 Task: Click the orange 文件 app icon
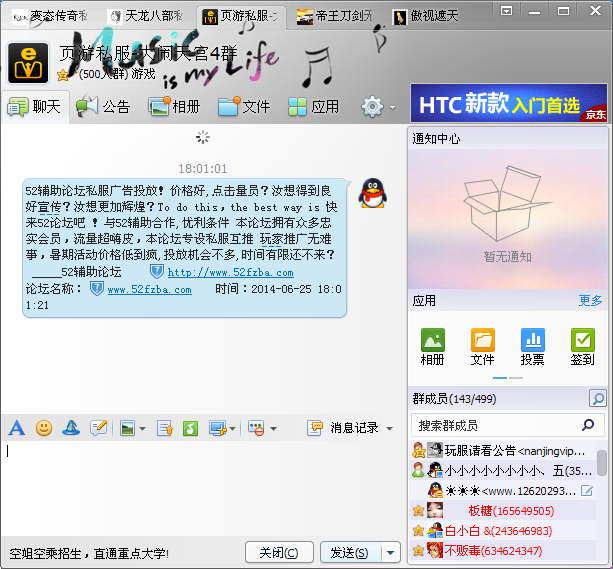coord(483,346)
